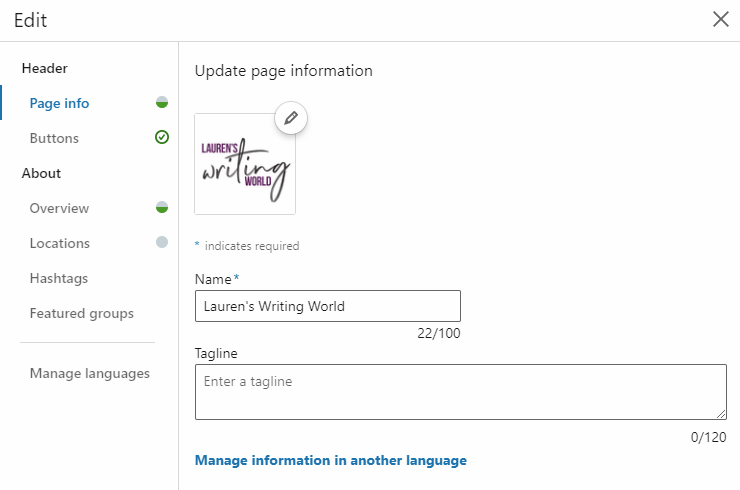Screen dimensions: 740x490
Task: Click the About group heading
Action: coord(42,173)
